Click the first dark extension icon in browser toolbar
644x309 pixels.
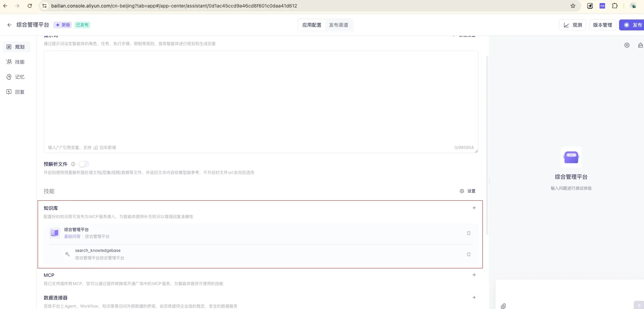[x=590, y=6]
